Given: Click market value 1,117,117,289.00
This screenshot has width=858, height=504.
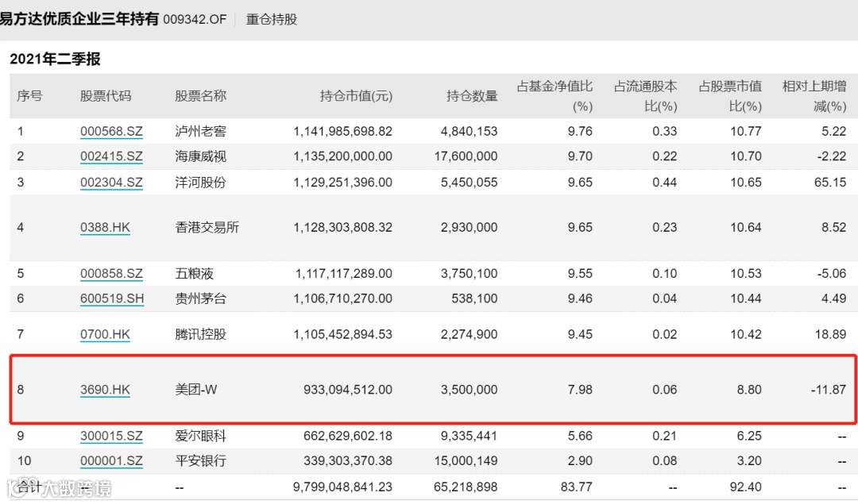Looking at the screenshot, I should [x=344, y=273].
